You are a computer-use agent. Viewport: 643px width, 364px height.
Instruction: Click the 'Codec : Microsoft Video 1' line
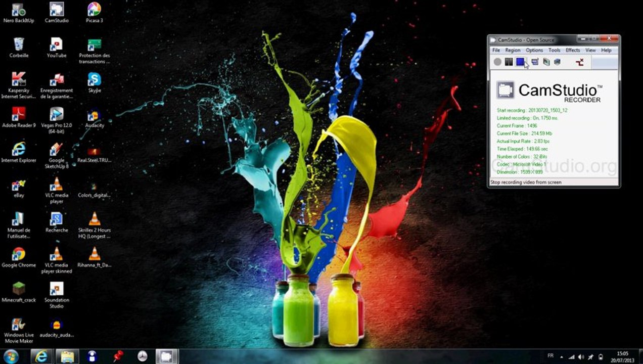pyautogui.click(x=521, y=164)
